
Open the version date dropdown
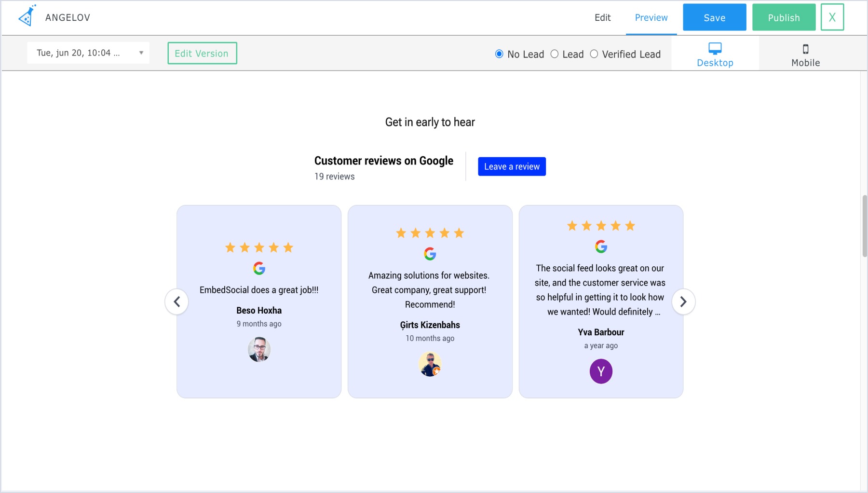(x=88, y=53)
